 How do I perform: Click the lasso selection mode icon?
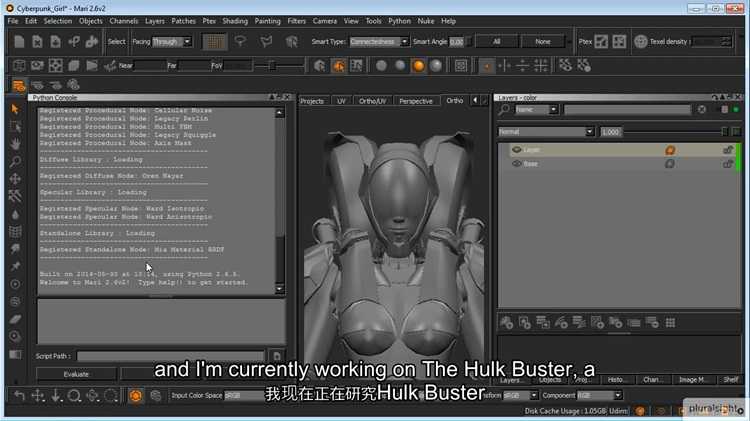point(240,42)
